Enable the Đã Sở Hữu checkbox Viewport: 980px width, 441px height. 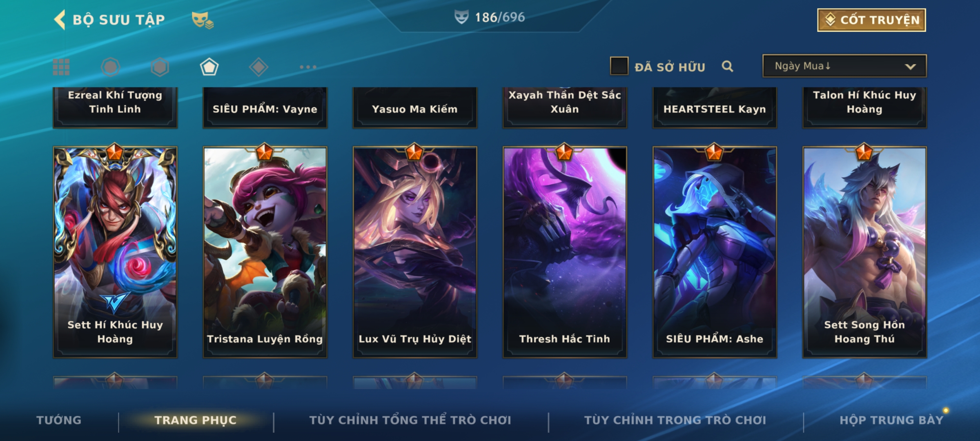[x=619, y=66]
